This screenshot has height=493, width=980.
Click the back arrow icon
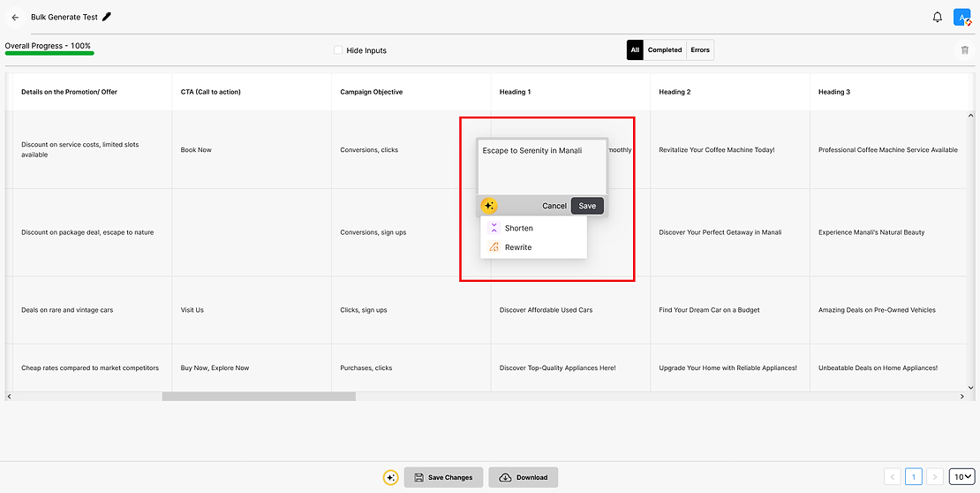coord(16,18)
